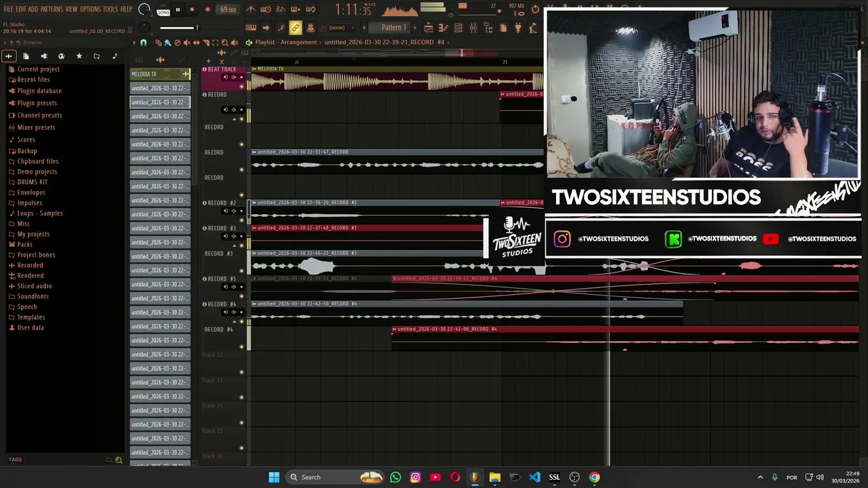The height and width of the screenshot is (488, 868).
Task: Show browser music note tab icon
Action: point(115,56)
